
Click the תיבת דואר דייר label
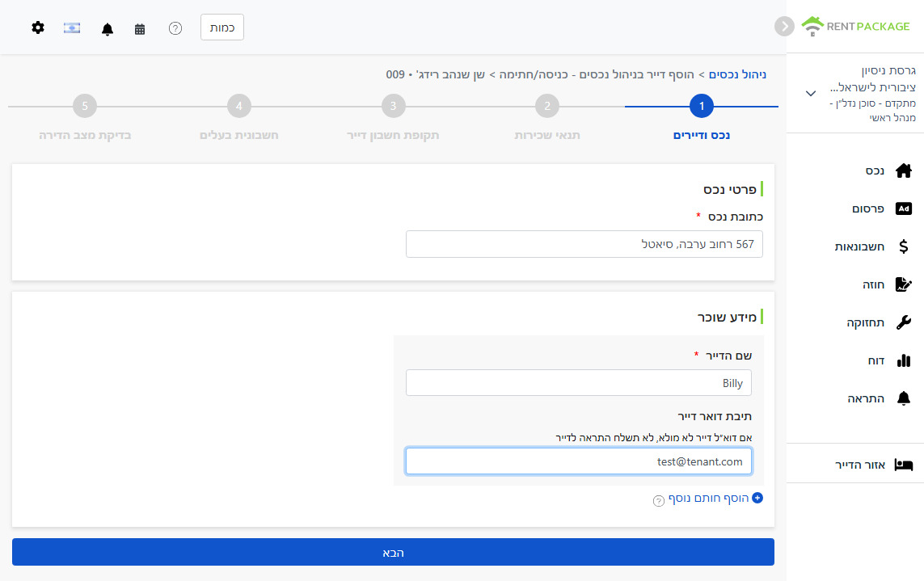[x=715, y=417]
